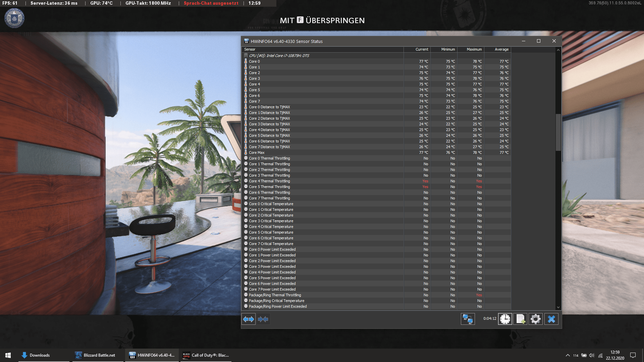644x362 pixels.
Task: Click the vertical scrollbar thumb in HWiNFO
Action: [558, 132]
